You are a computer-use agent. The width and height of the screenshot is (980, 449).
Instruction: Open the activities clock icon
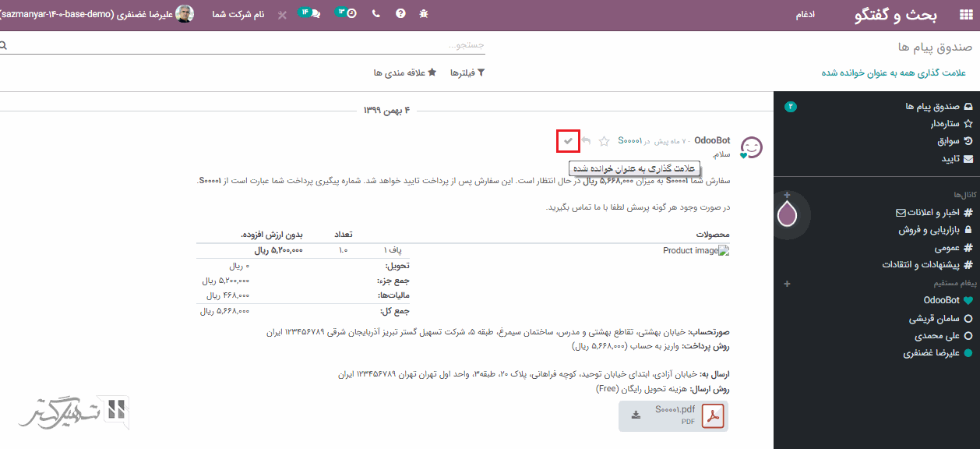(x=347, y=13)
